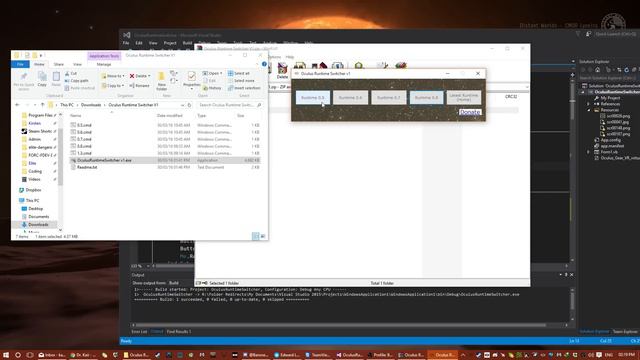Click Select all in Explorer ribbon

click(239, 73)
